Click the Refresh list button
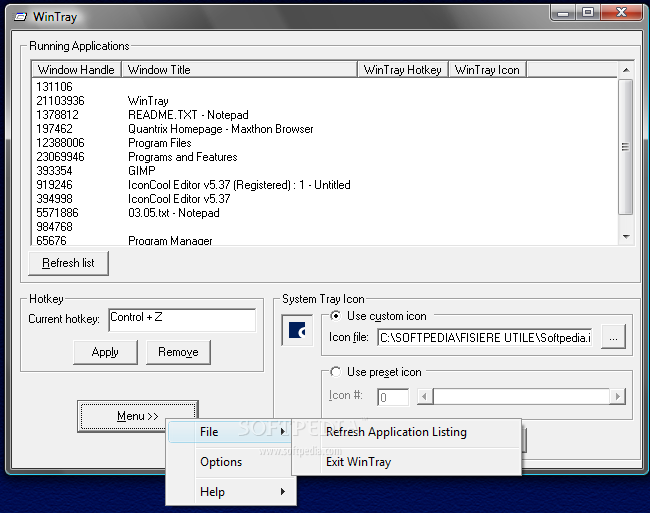 68,263
